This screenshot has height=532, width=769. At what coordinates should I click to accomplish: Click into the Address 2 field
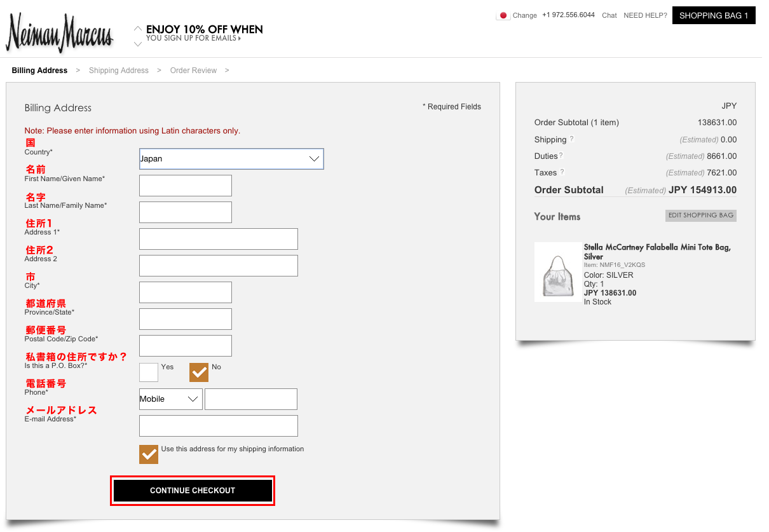219,266
